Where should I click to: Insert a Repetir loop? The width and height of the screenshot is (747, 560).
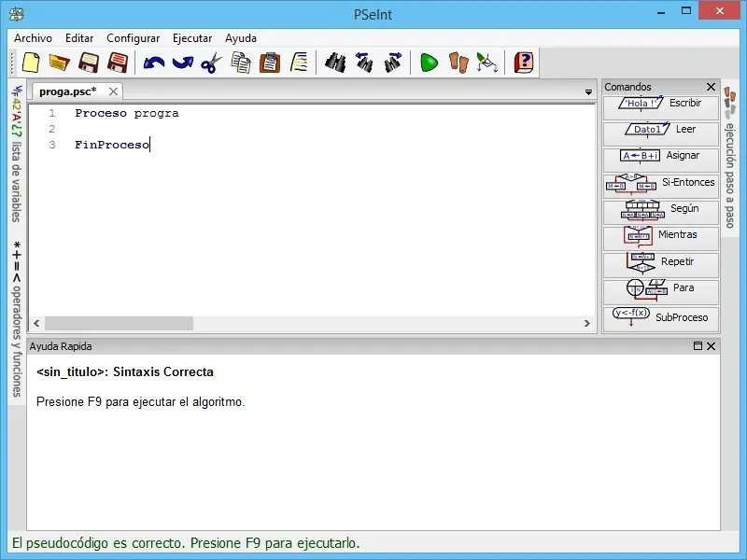(661, 265)
